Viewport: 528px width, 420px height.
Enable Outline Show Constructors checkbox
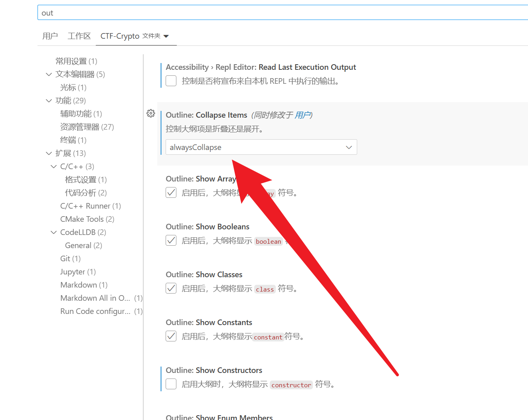pos(171,384)
